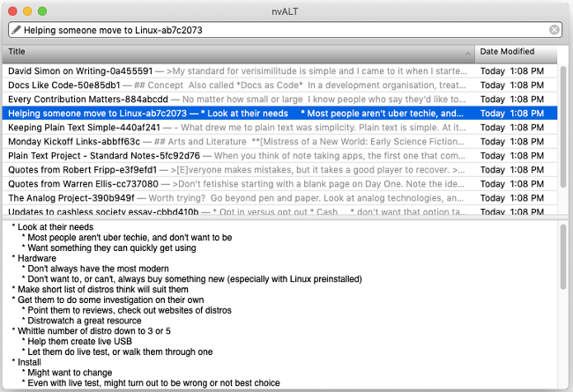Viewport: 573px width, 392px height.
Task: Click the pencil icon in the search field
Action: tap(16, 30)
